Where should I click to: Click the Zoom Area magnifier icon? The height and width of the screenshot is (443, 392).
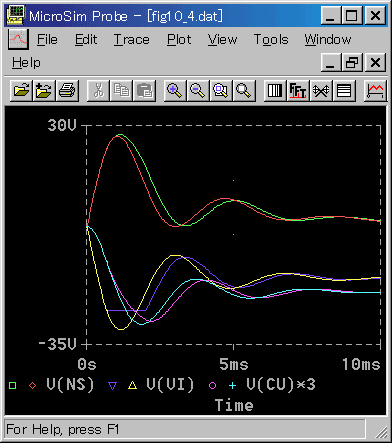pos(221,90)
